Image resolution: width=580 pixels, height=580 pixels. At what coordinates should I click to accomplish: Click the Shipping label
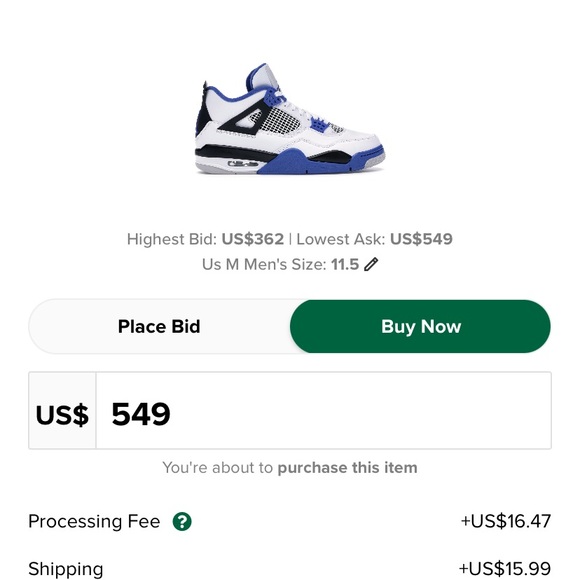[66, 569]
